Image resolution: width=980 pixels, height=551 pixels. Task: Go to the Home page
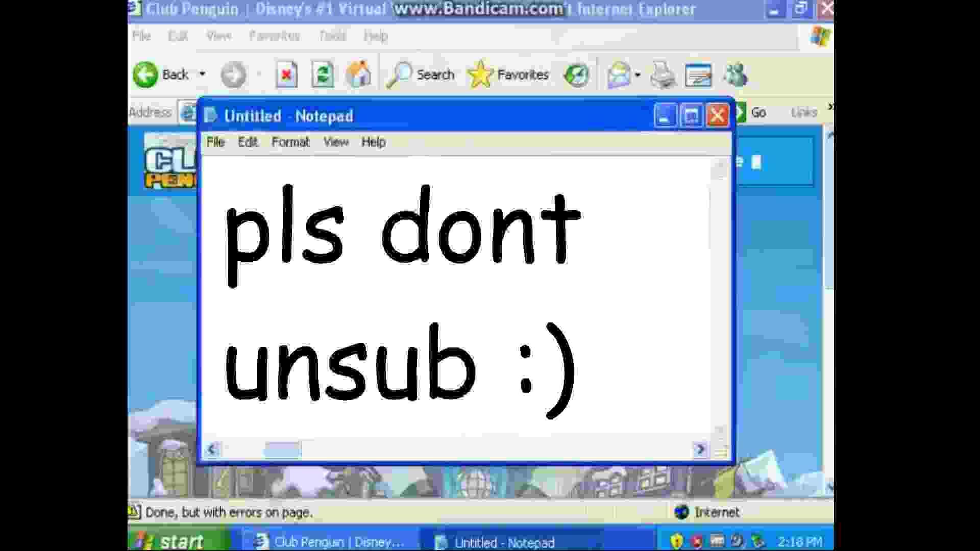click(x=358, y=74)
